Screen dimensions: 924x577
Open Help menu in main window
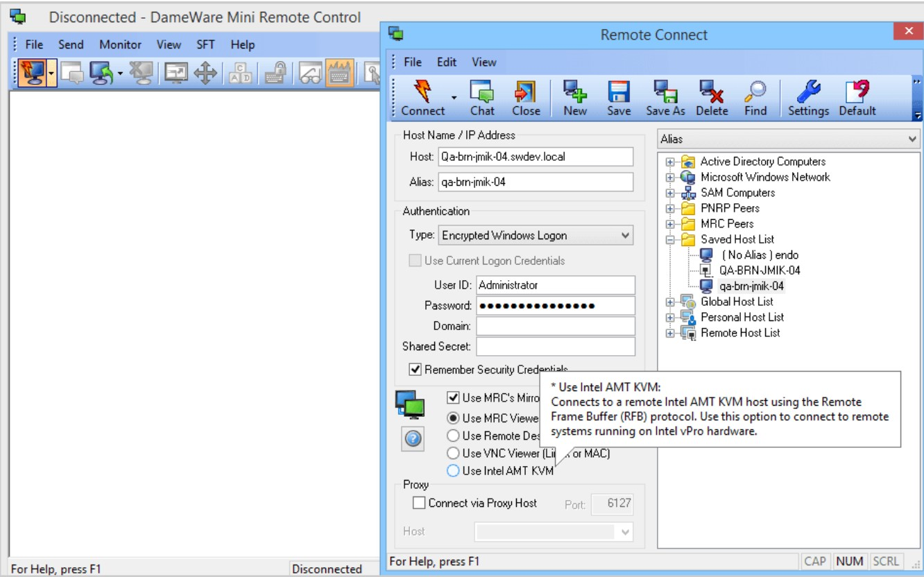pos(243,44)
